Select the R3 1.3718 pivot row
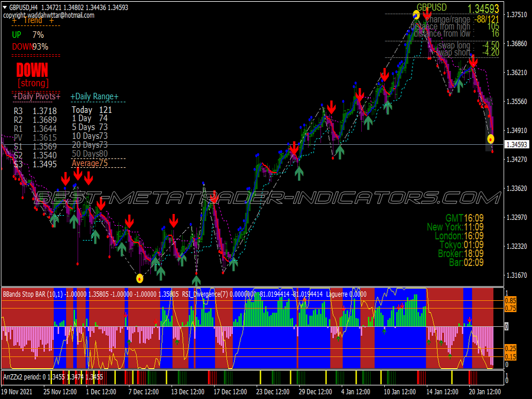Screen dimensions: 532x399 35,111
